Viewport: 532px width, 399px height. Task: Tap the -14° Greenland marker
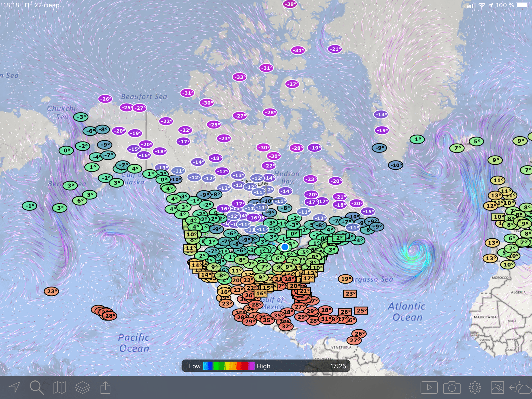[381, 114]
